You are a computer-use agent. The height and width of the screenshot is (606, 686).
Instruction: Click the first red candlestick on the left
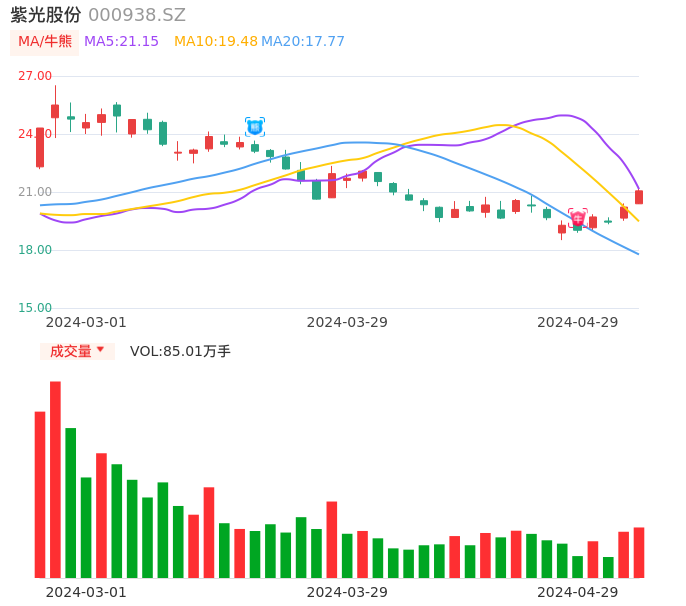click(40, 148)
